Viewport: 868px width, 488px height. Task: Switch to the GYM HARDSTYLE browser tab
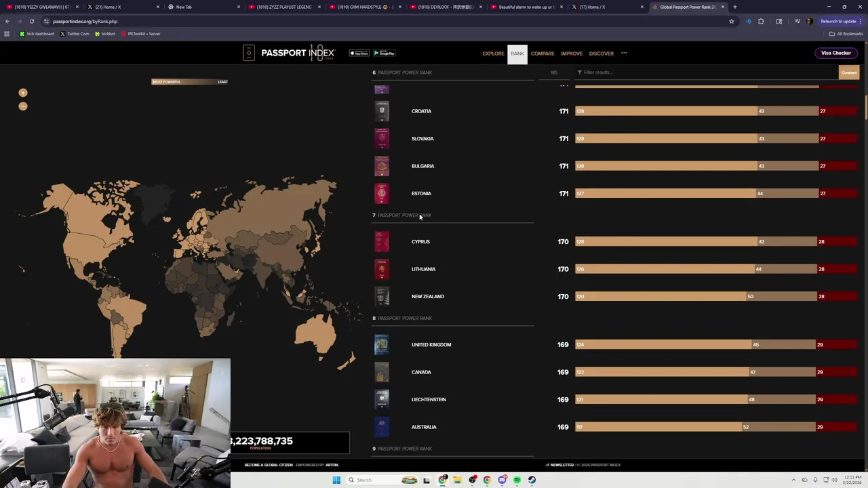coord(365,7)
